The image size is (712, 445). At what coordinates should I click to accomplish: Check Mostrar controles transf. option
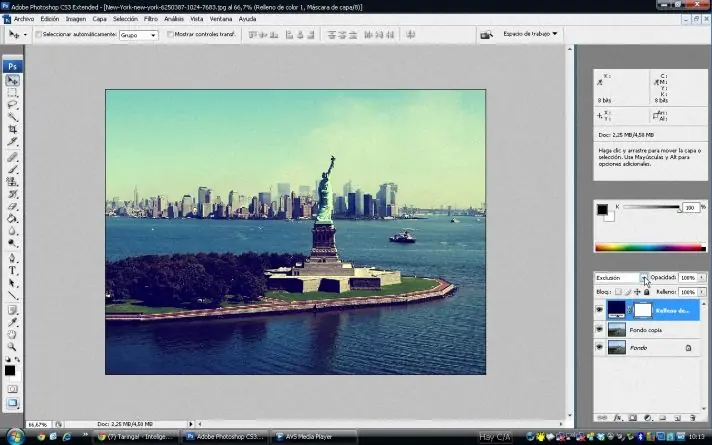click(x=169, y=34)
